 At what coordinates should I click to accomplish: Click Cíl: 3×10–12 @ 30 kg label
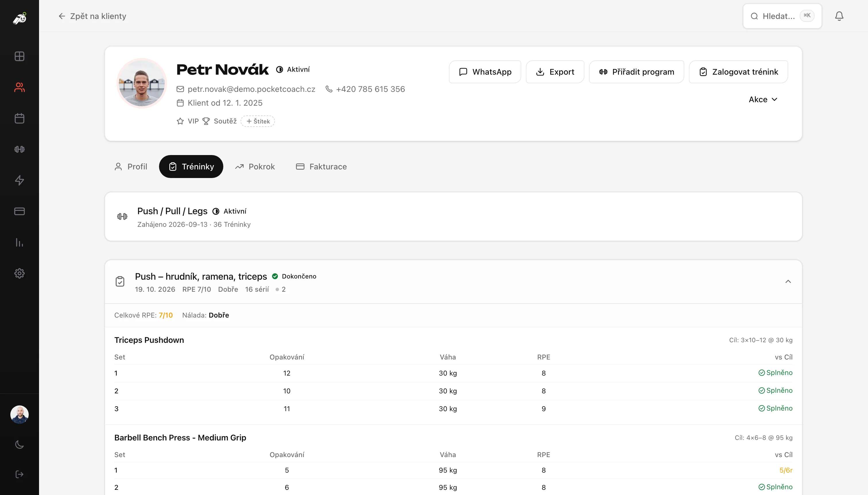tap(761, 340)
